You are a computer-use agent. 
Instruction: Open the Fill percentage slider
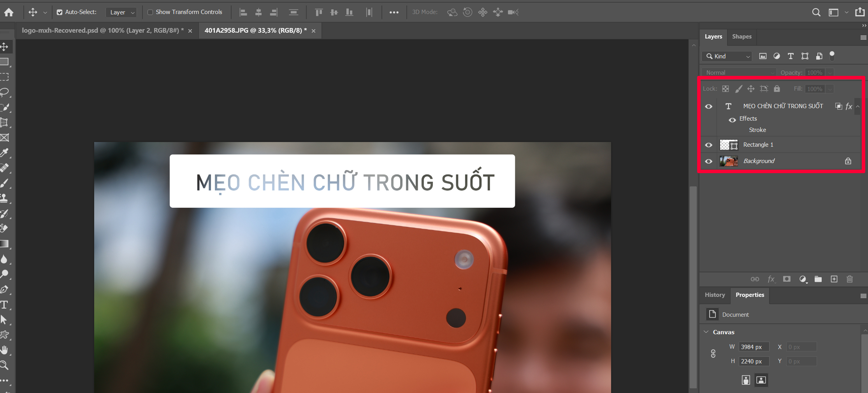[x=829, y=89]
